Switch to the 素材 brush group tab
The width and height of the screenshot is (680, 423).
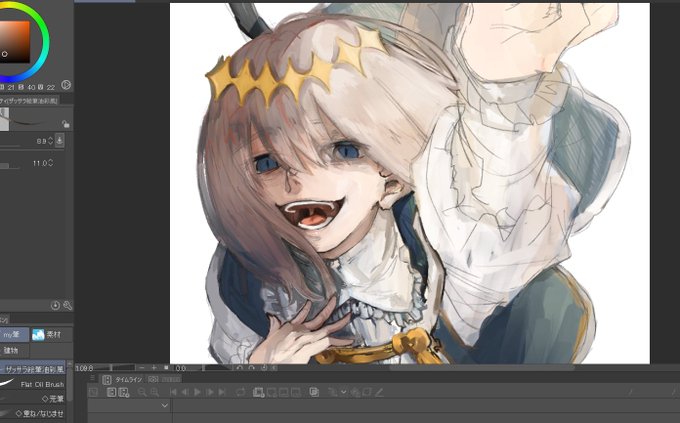pyautogui.click(x=51, y=334)
